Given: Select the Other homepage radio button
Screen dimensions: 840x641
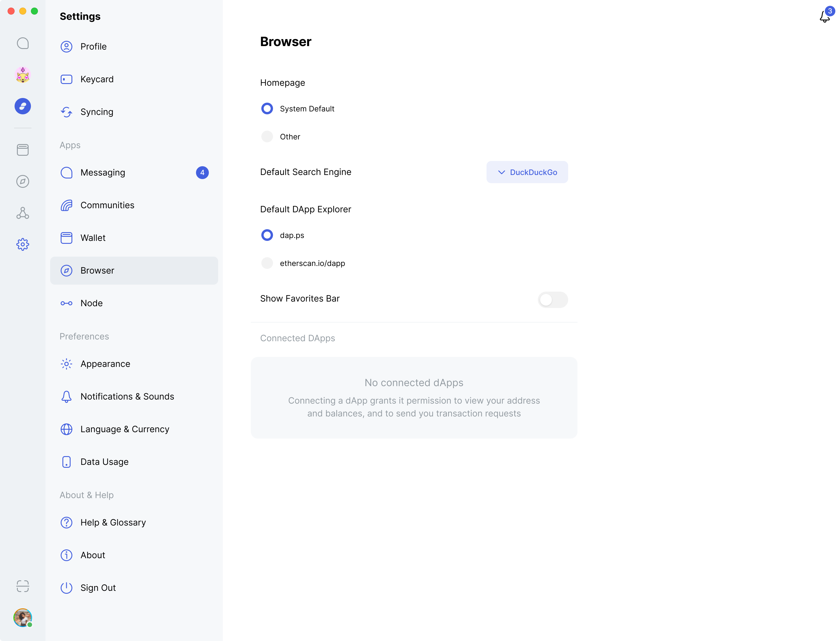Looking at the screenshot, I should (x=267, y=136).
